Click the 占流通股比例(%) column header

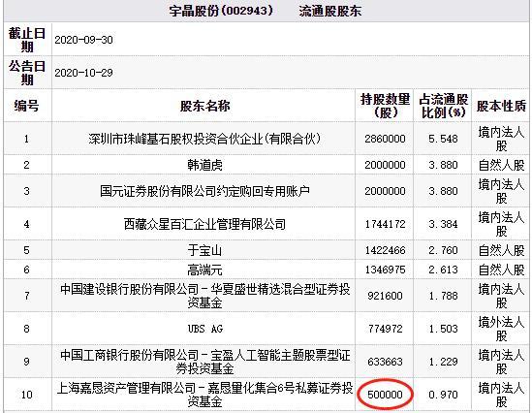coord(443,106)
